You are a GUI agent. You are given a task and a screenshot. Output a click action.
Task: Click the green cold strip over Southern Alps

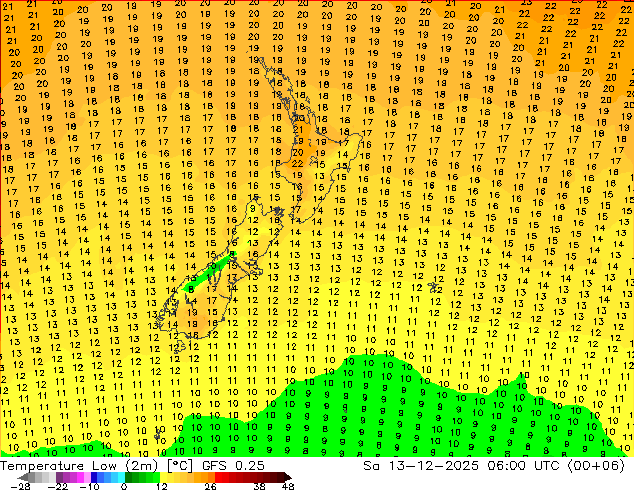tap(210, 271)
